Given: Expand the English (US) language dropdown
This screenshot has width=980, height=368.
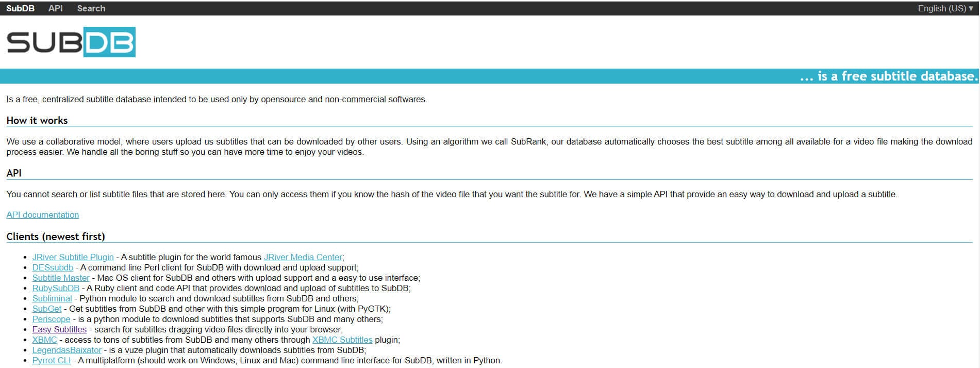Looking at the screenshot, I should coord(945,8).
